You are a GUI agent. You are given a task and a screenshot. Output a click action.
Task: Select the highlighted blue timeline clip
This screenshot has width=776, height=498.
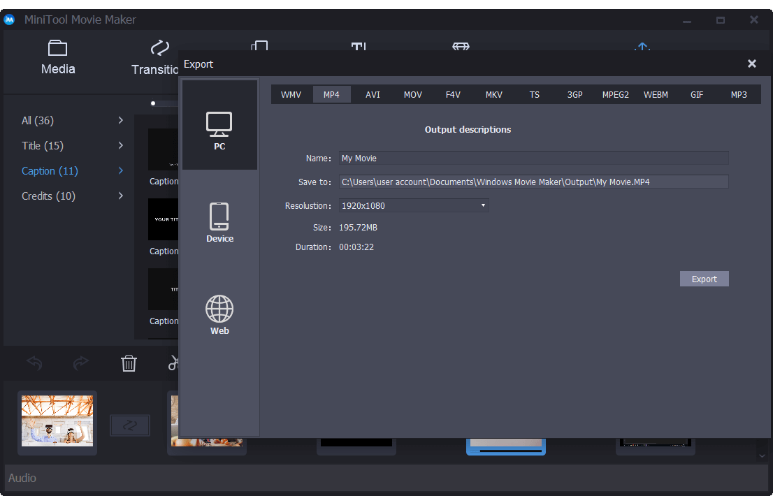[x=505, y=446]
